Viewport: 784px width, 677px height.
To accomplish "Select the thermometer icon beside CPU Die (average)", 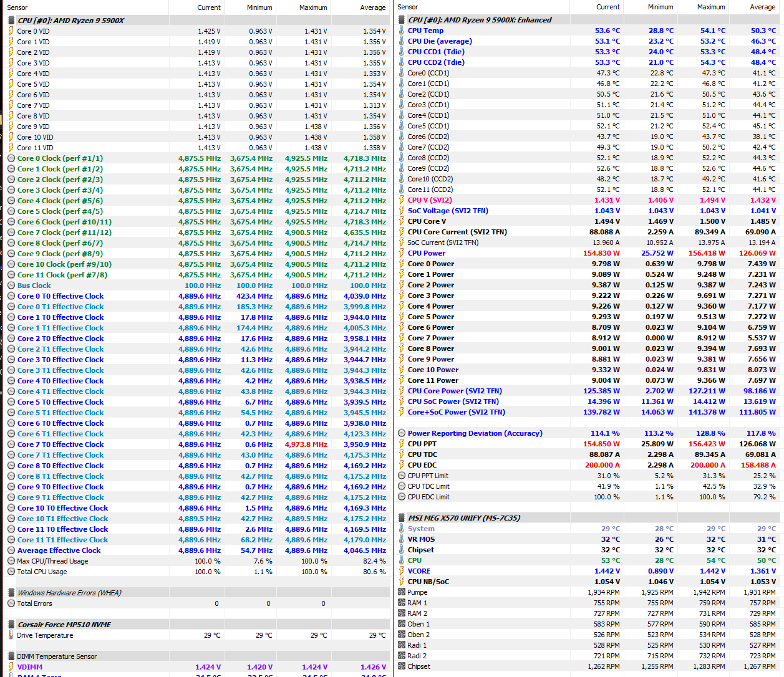I will point(401,41).
